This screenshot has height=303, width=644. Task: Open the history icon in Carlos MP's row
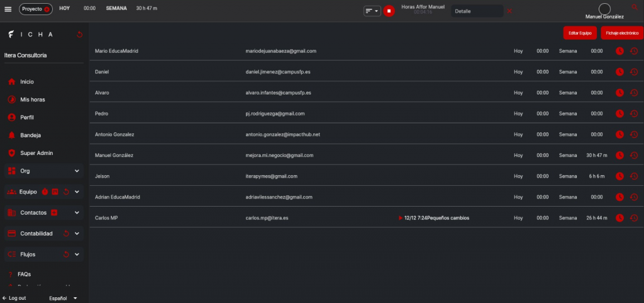(634, 218)
